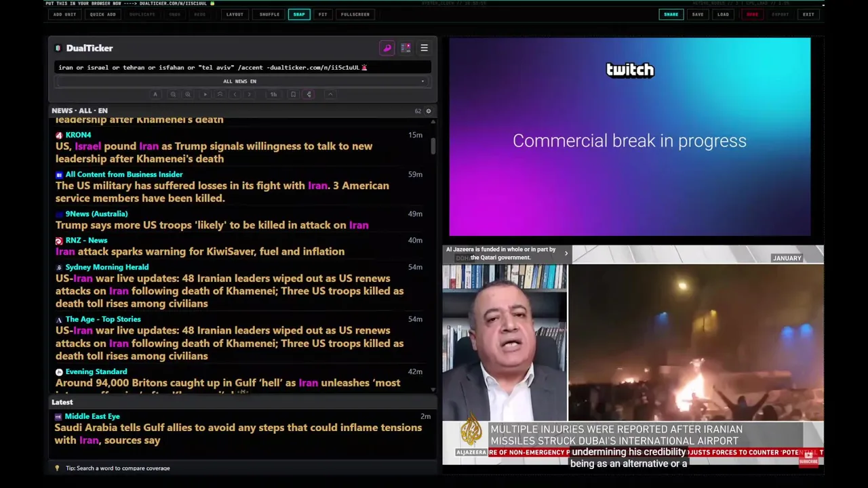Select the FIT option

[x=323, y=14]
